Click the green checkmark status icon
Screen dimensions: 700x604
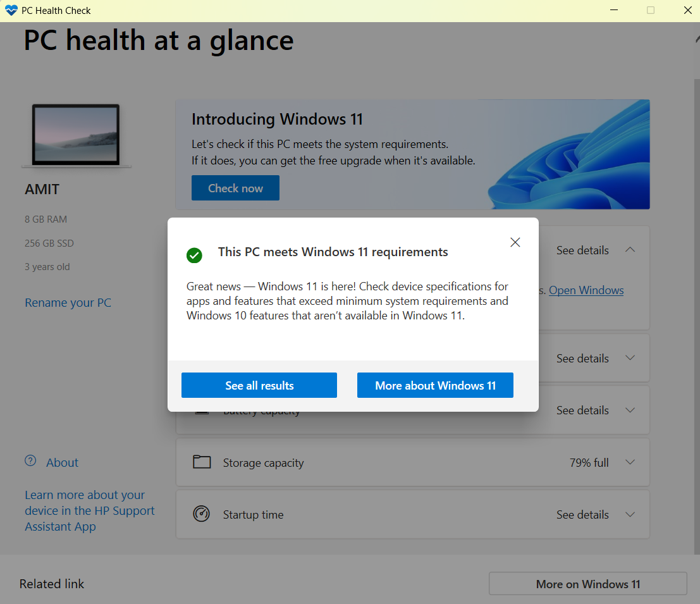194,256
